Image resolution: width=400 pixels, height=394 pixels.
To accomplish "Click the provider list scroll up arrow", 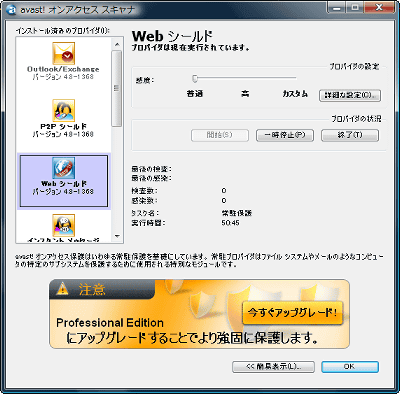I will 117,44.
